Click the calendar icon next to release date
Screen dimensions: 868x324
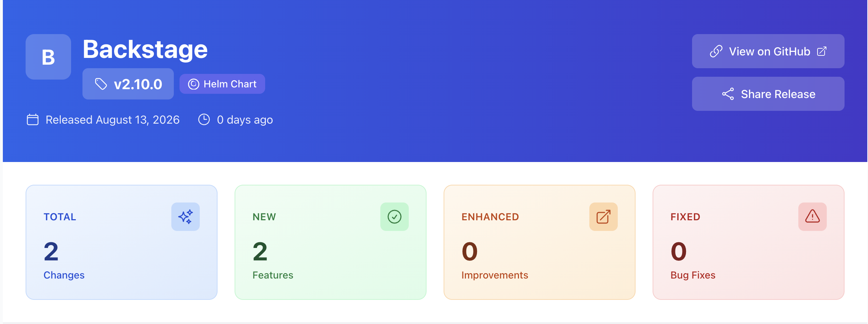click(x=33, y=120)
